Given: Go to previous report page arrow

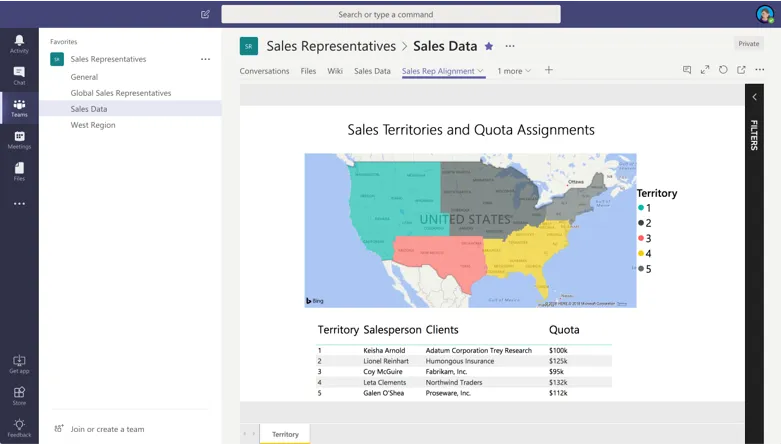Looking at the screenshot, I should click(245, 434).
